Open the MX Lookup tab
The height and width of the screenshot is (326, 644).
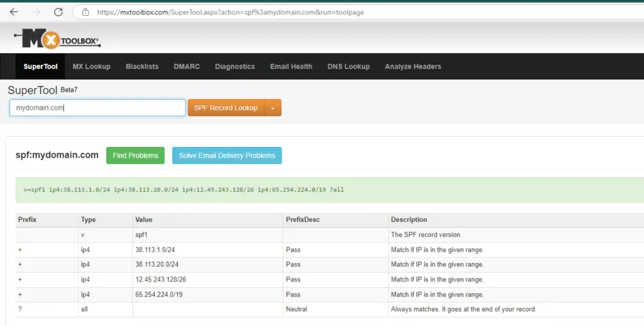point(92,67)
